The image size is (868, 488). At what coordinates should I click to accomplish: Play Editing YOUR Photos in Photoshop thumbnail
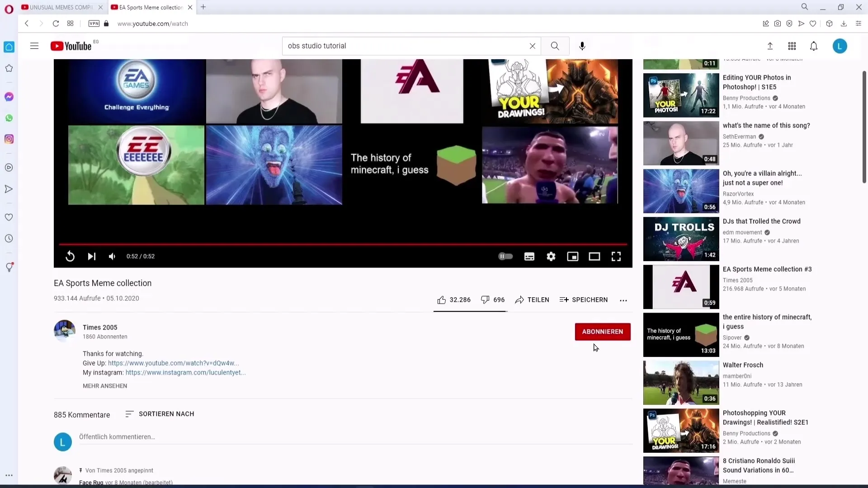(x=681, y=95)
